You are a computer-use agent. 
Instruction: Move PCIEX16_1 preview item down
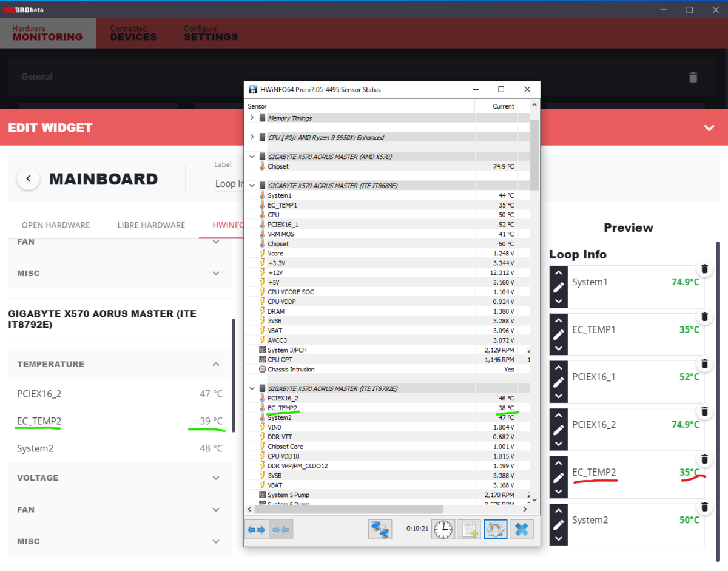pyautogui.click(x=559, y=396)
